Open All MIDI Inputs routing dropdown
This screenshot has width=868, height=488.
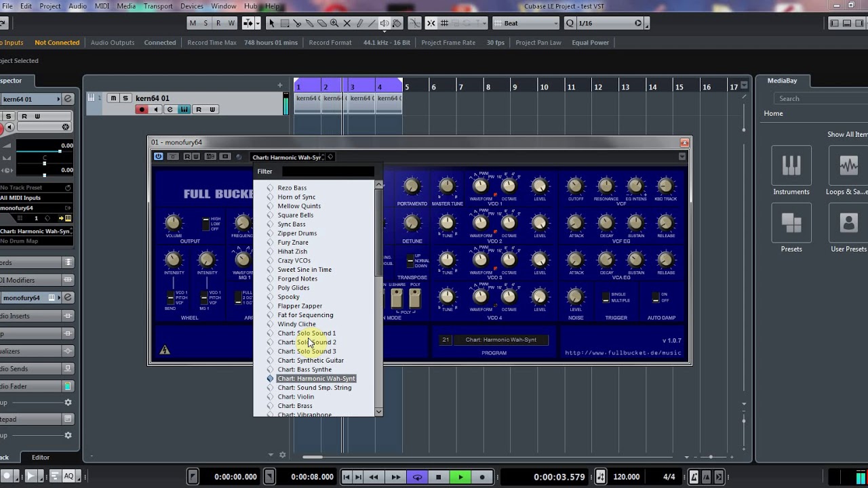36,198
